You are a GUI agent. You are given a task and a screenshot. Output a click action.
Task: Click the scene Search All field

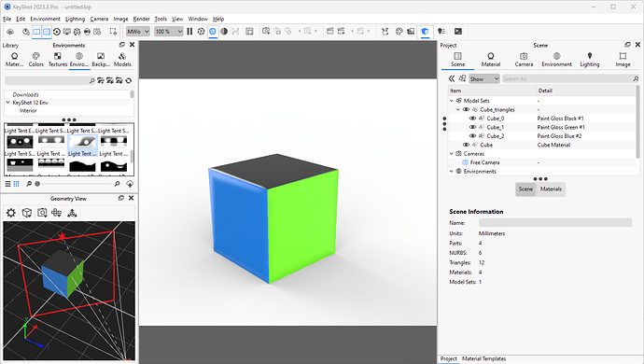click(567, 79)
